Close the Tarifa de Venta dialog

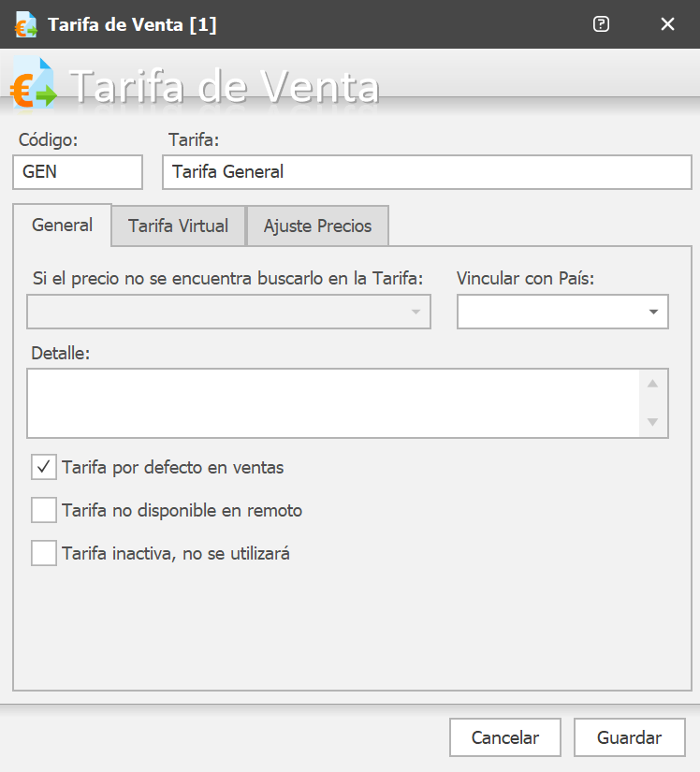(667, 24)
